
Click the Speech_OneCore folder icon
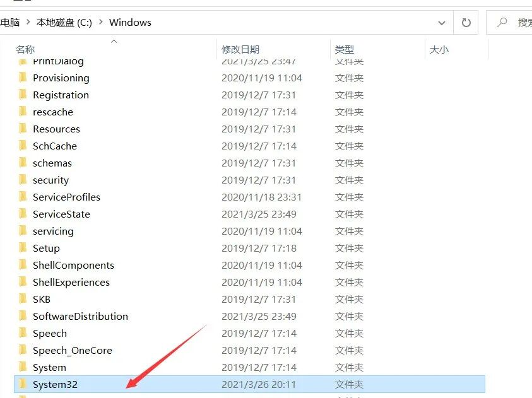[x=23, y=350]
